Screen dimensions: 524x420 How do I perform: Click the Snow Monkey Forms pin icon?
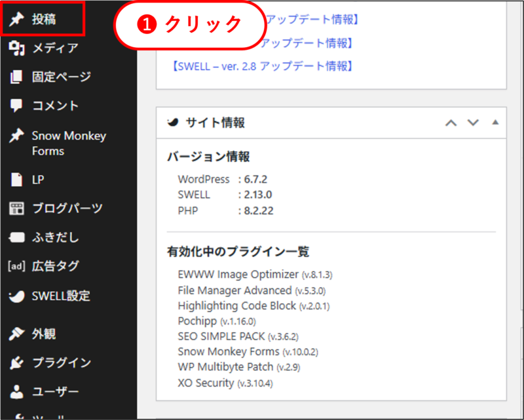tap(16, 136)
